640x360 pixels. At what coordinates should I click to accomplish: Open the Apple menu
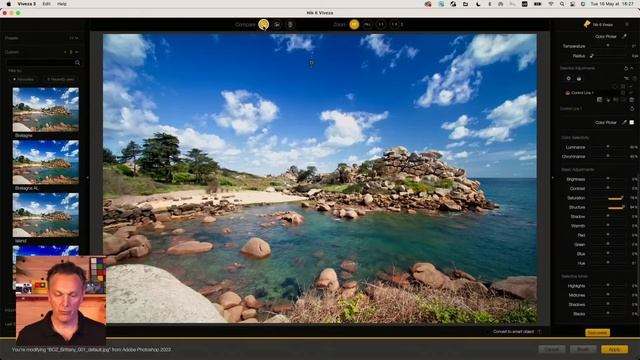click(x=9, y=4)
